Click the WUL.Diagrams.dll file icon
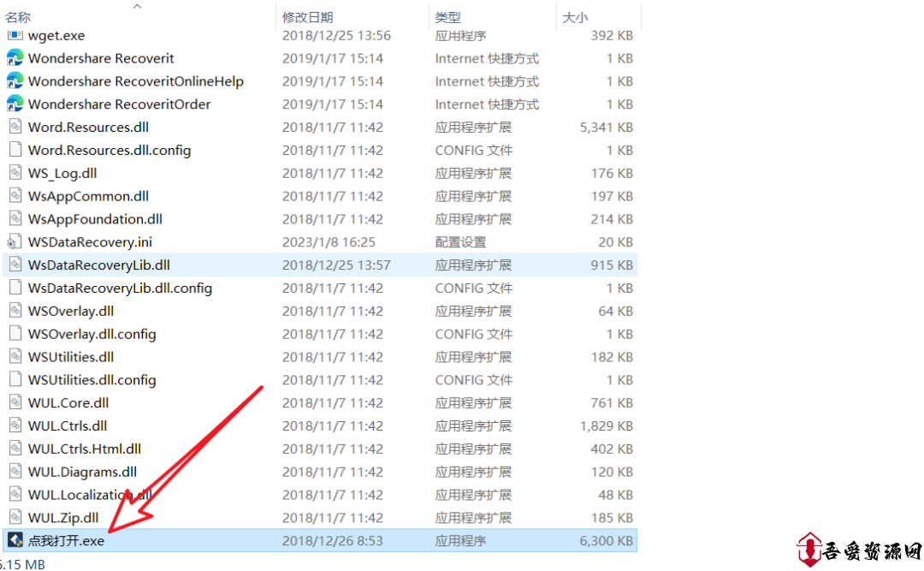Image resolution: width=924 pixels, height=571 pixels. coord(15,472)
